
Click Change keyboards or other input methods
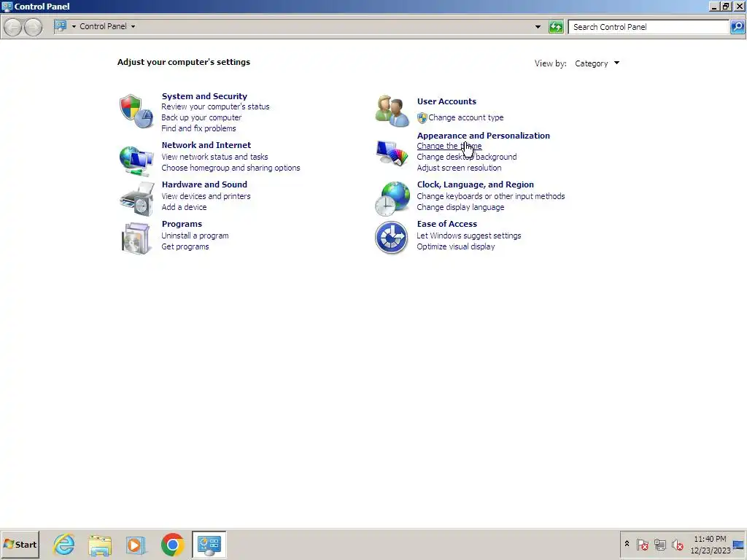coord(491,196)
